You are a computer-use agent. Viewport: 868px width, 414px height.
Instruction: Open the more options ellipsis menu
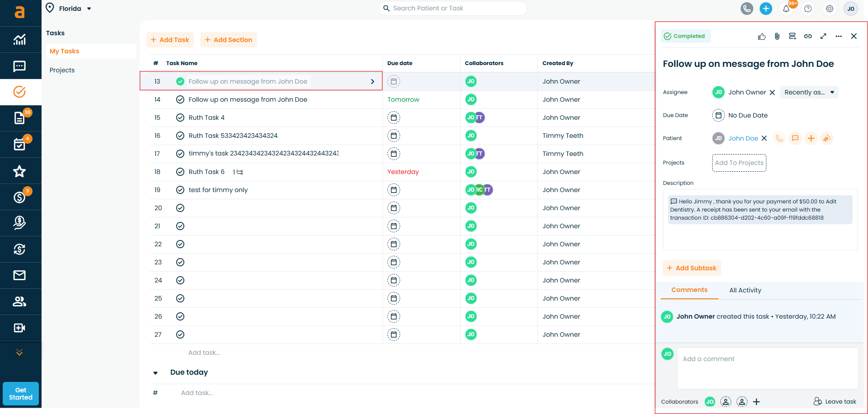pyautogui.click(x=839, y=36)
